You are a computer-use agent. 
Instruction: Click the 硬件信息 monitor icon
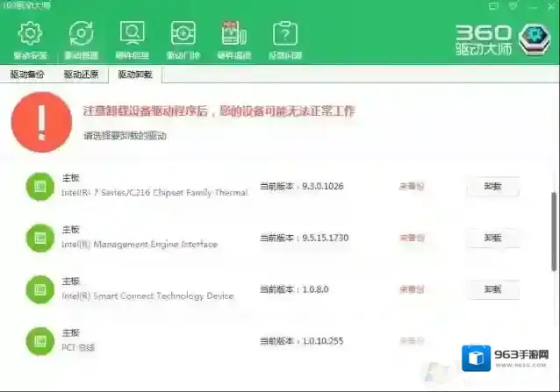[x=132, y=35]
